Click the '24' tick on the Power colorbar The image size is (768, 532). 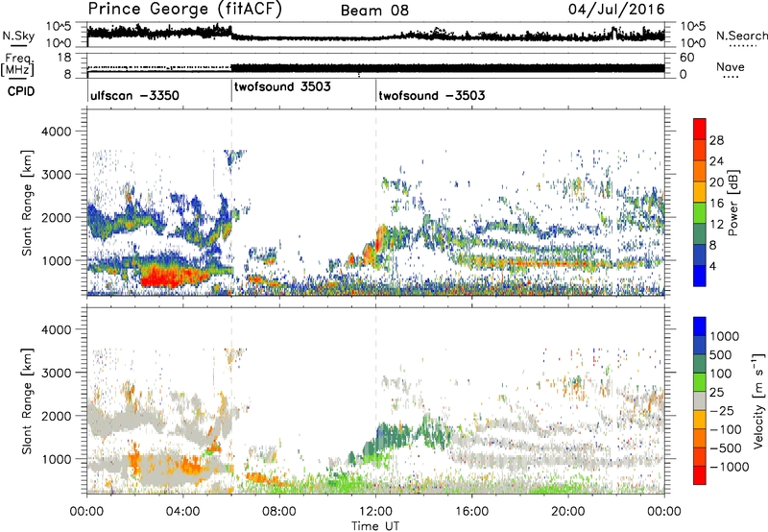pos(716,161)
